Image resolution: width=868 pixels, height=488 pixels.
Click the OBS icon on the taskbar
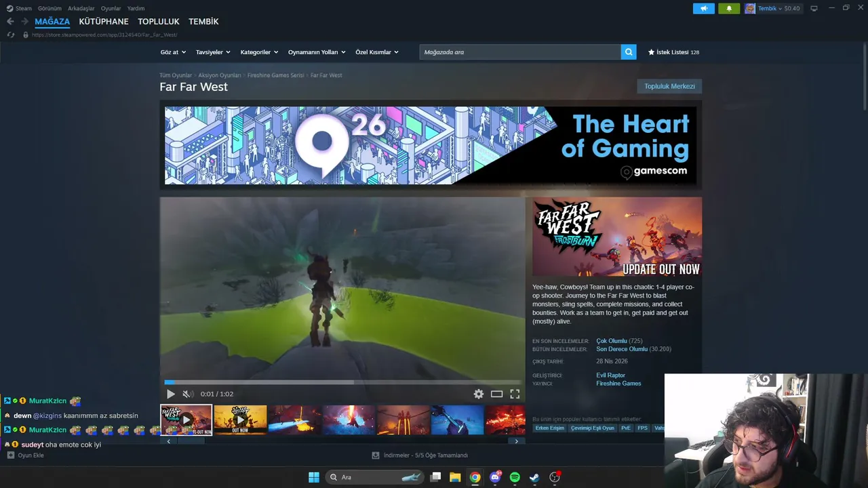pyautogui.click(x=555, y=477)
